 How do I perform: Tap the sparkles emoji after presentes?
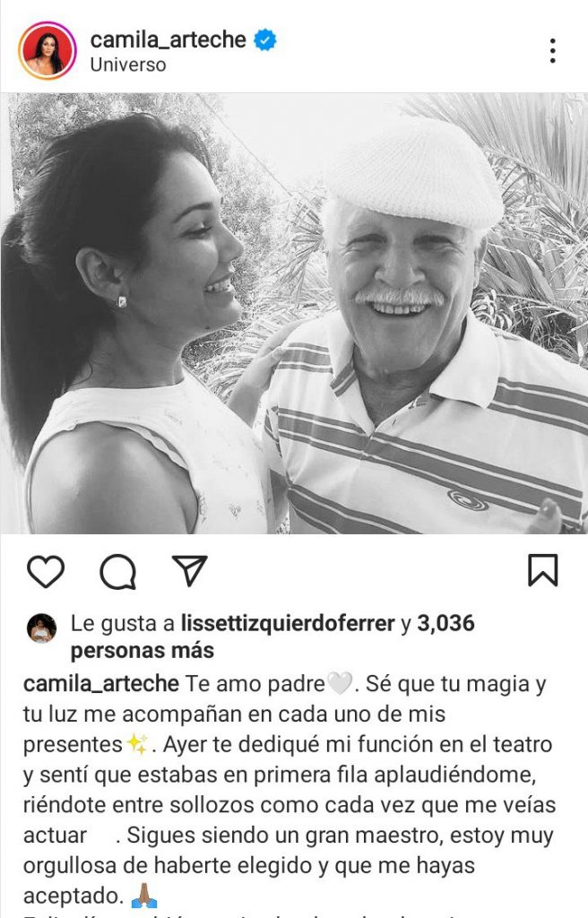[138, 745]
